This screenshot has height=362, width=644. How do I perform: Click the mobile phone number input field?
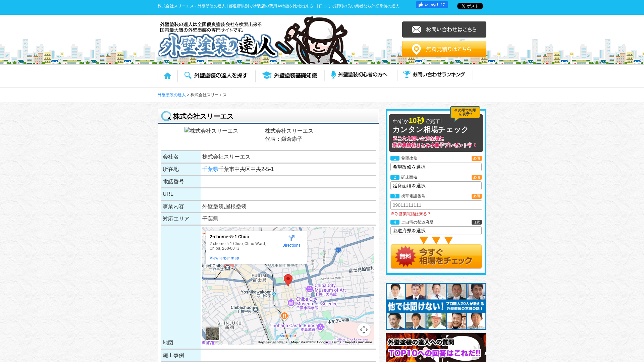(x=436, y=205)
